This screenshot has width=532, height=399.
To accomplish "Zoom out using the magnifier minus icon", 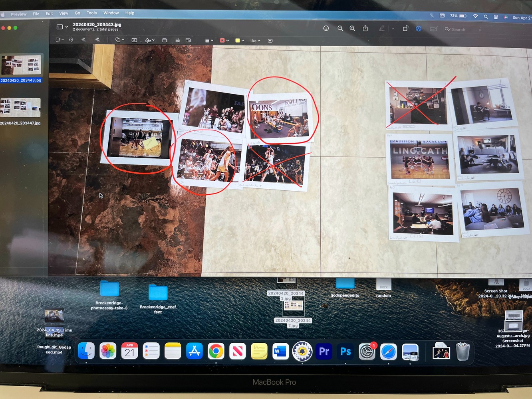I will 340,28.
